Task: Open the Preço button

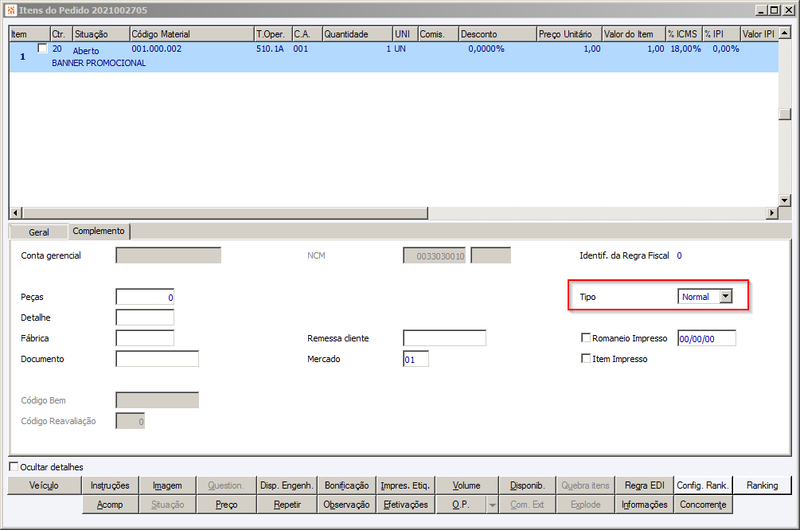Action: [x=226, y=504]
